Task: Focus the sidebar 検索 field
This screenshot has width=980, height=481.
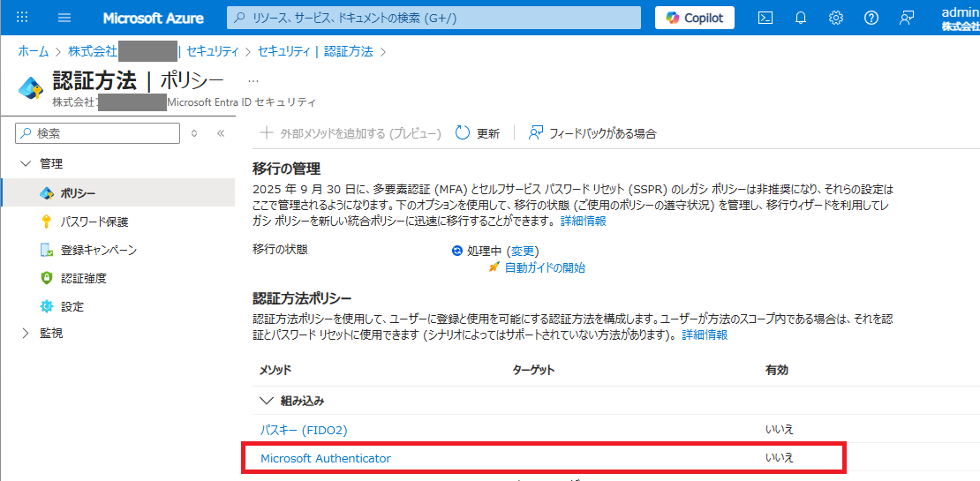Action: (x=97, y=133)
